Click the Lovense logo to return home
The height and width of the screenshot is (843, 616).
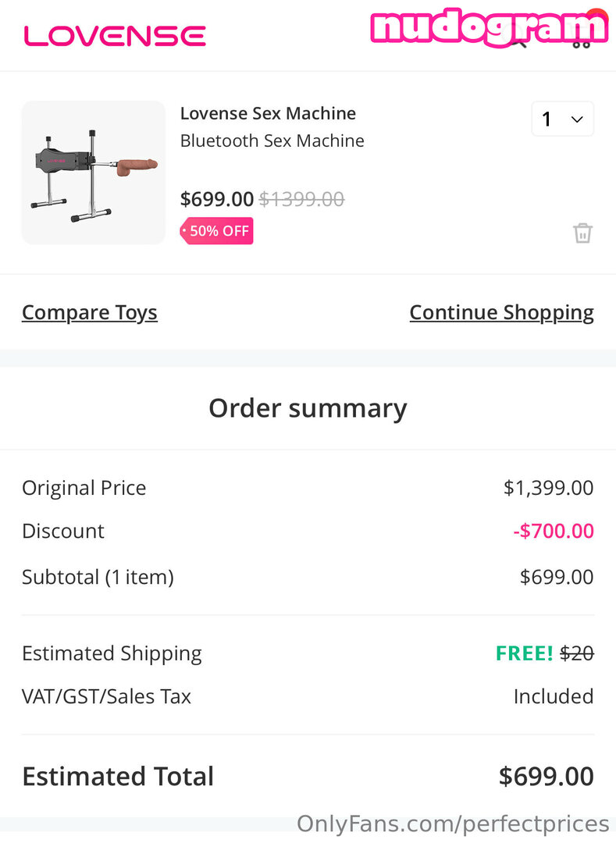coord(114,34)
